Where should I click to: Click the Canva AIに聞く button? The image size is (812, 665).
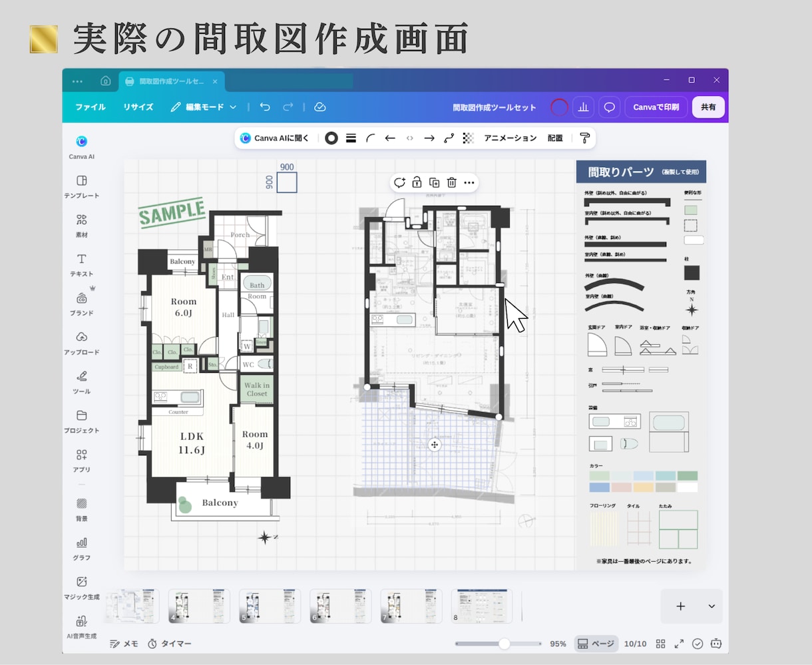[x=276, y=138]
